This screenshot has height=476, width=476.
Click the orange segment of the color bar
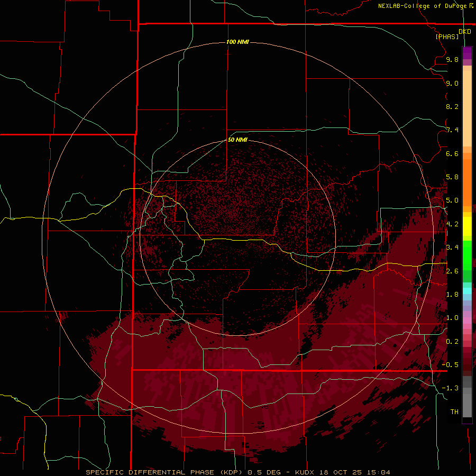(467, 182)
